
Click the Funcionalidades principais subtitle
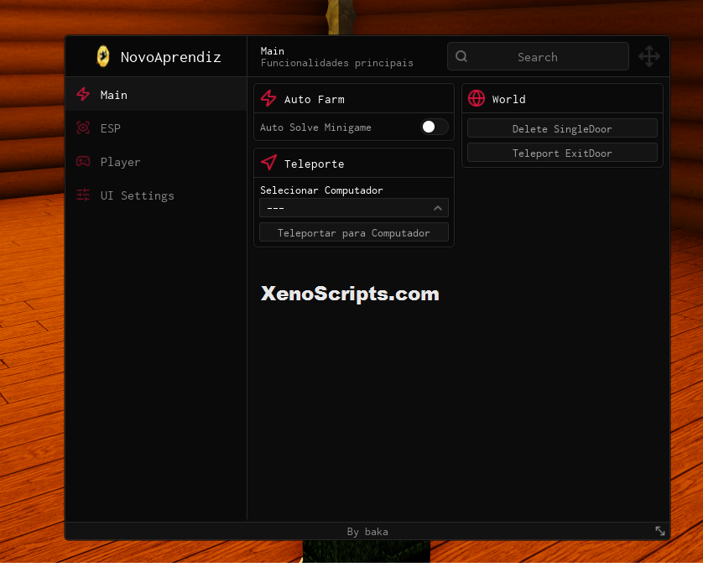[336, 63]
